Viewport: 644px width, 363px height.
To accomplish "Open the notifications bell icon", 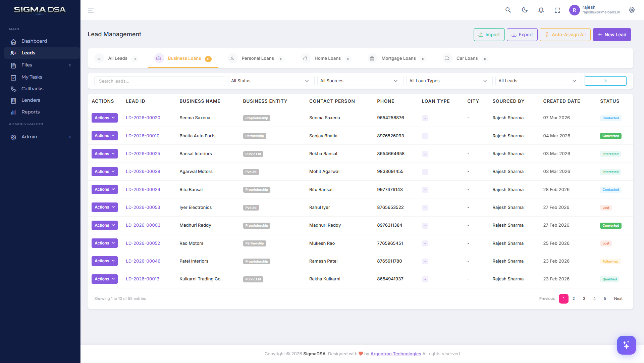I will pyautogui.click(x=541, y=10).
